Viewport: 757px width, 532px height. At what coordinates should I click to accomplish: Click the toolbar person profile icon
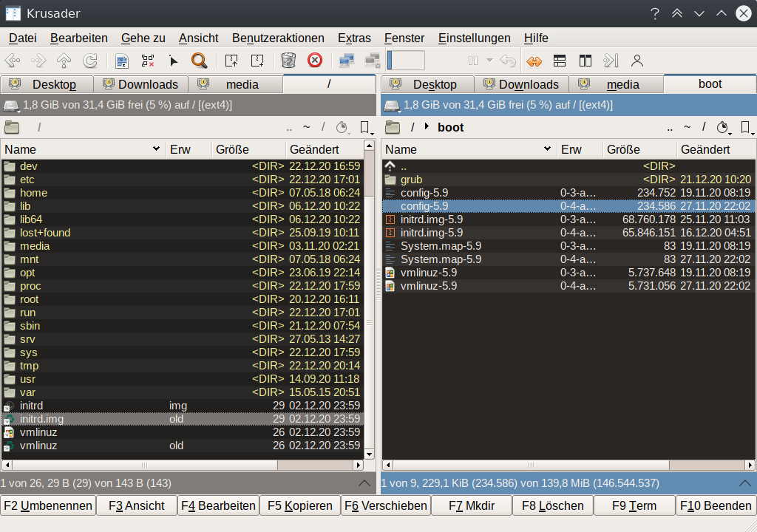click(637, 61)
